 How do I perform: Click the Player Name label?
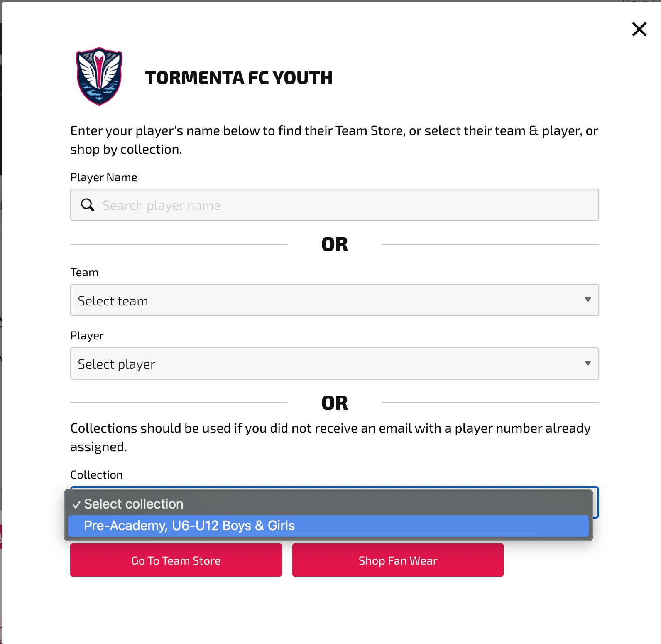(x=104, y=177)
